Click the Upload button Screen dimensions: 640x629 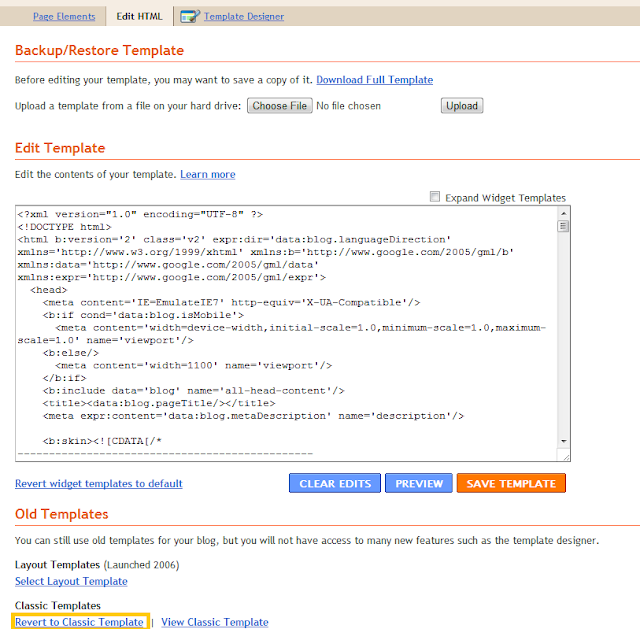(462, 106)
